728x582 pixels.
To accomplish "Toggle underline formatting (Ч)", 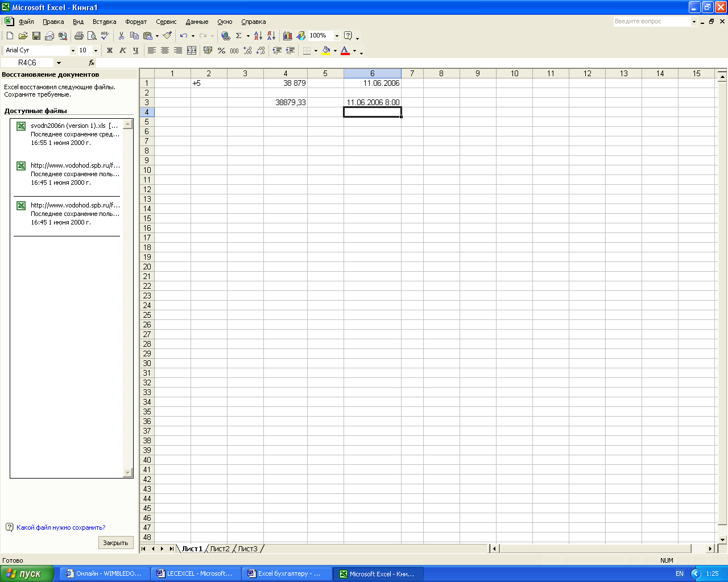I will coord(136,51).
